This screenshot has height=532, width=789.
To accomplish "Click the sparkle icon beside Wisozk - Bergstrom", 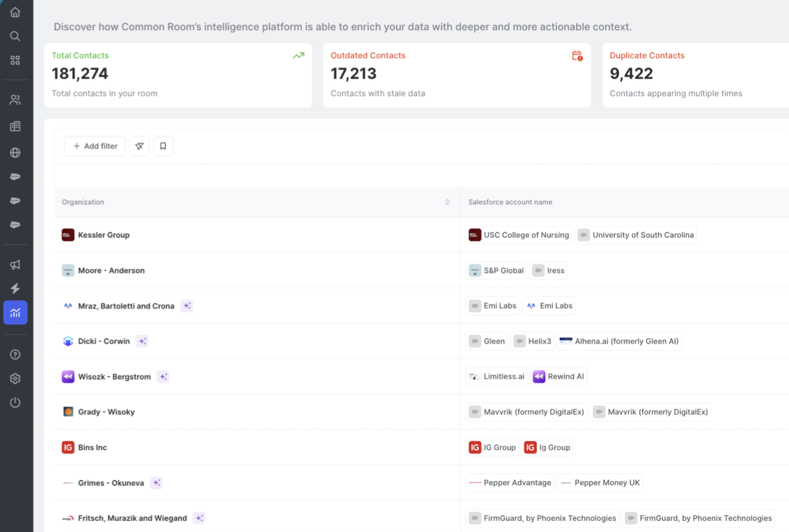I will click(163, 377).
